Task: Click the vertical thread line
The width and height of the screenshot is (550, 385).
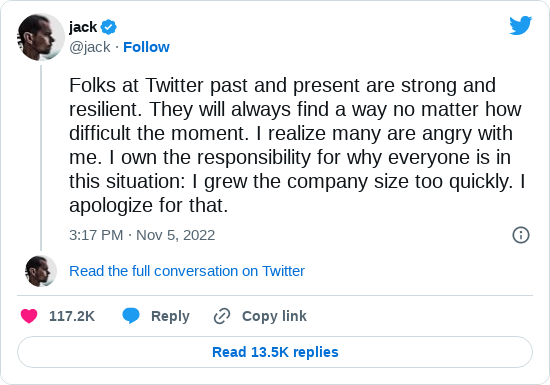Action: [41, 158]
